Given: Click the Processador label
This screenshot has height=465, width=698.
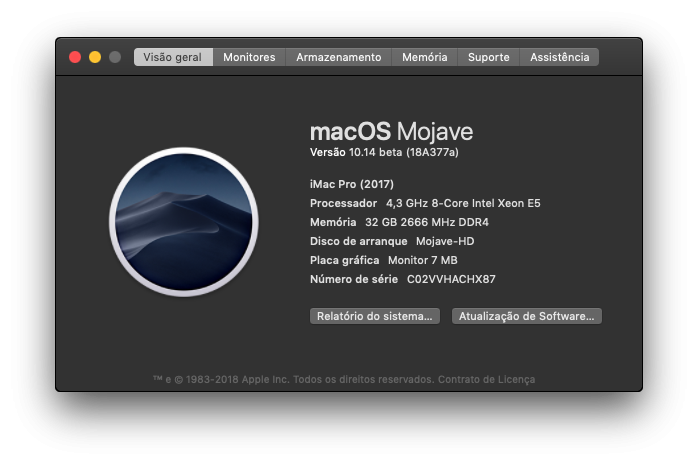Looking at the screenshot, I should pos(343,203).
